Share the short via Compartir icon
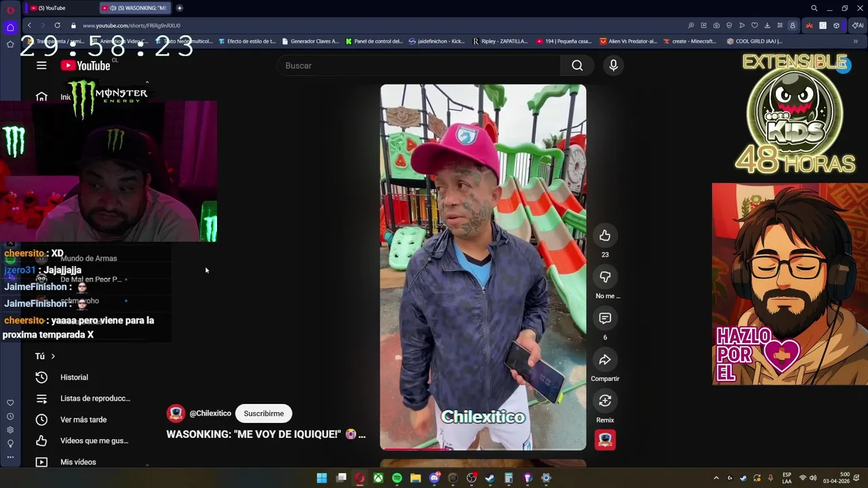The image size is (868, 488). (605, 359)
